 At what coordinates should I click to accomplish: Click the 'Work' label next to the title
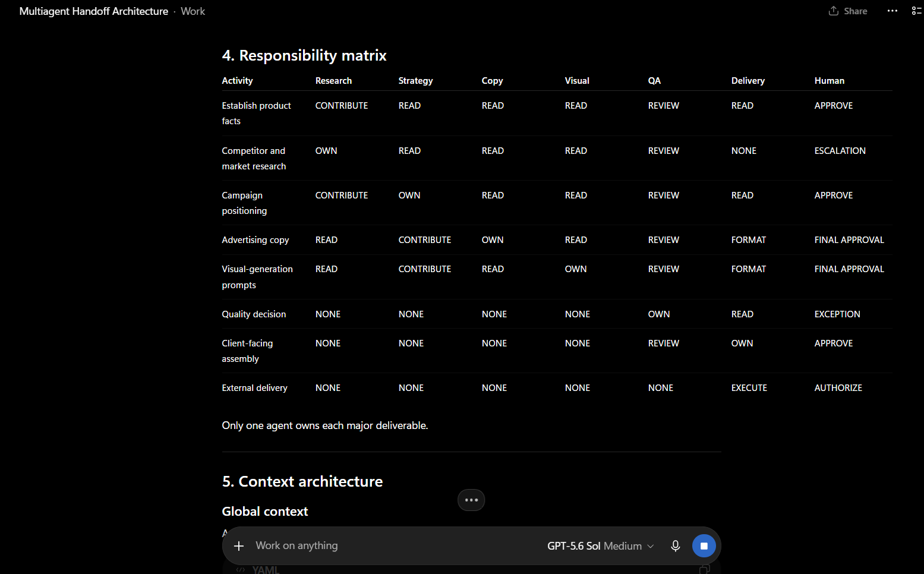[193, 11]
